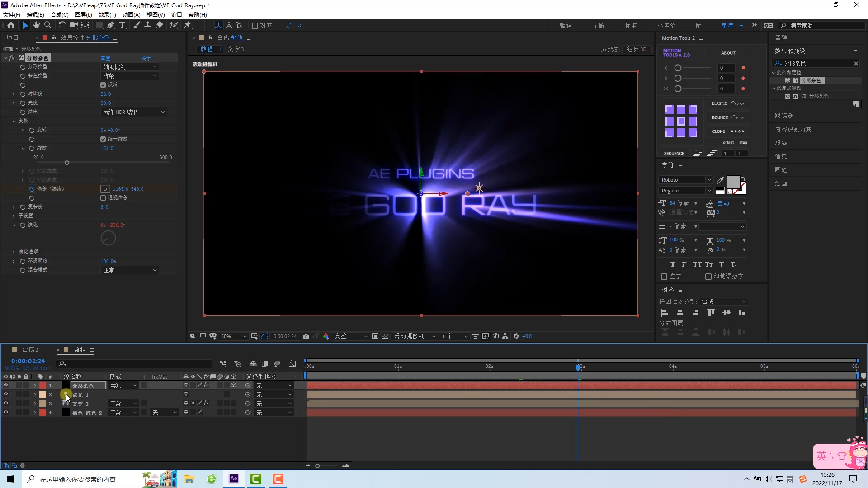Screen dimensions: 868x488
Task: Hide the 点光 1 layer eye icon
Action: (x=6, y=394)
